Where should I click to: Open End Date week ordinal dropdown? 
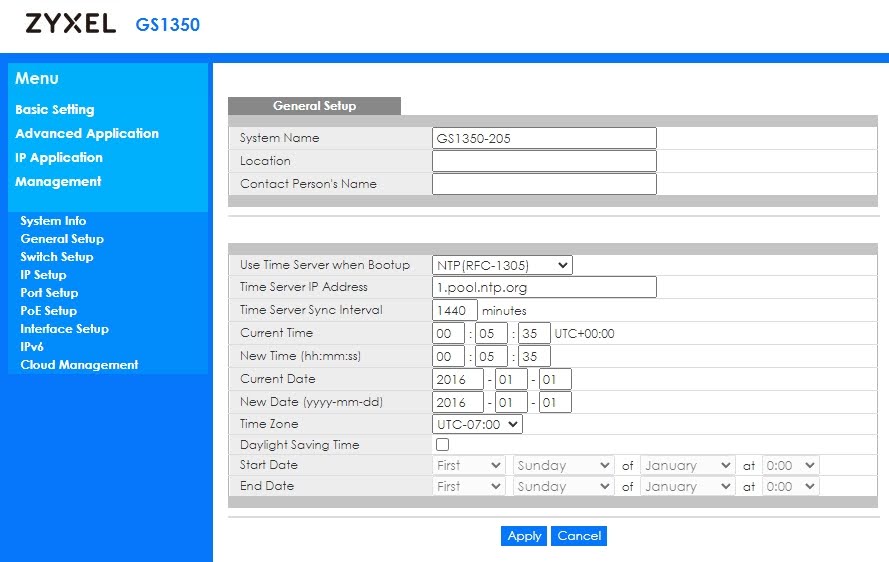[468, 487]
